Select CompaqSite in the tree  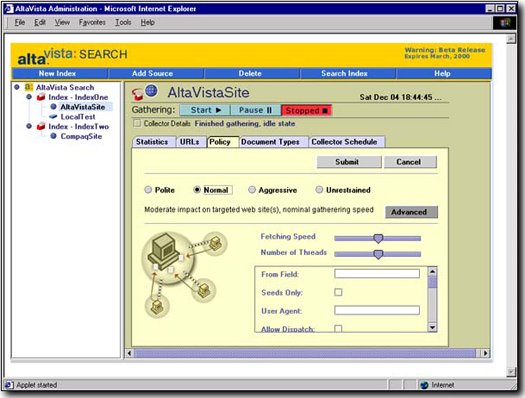click(81, 136)
